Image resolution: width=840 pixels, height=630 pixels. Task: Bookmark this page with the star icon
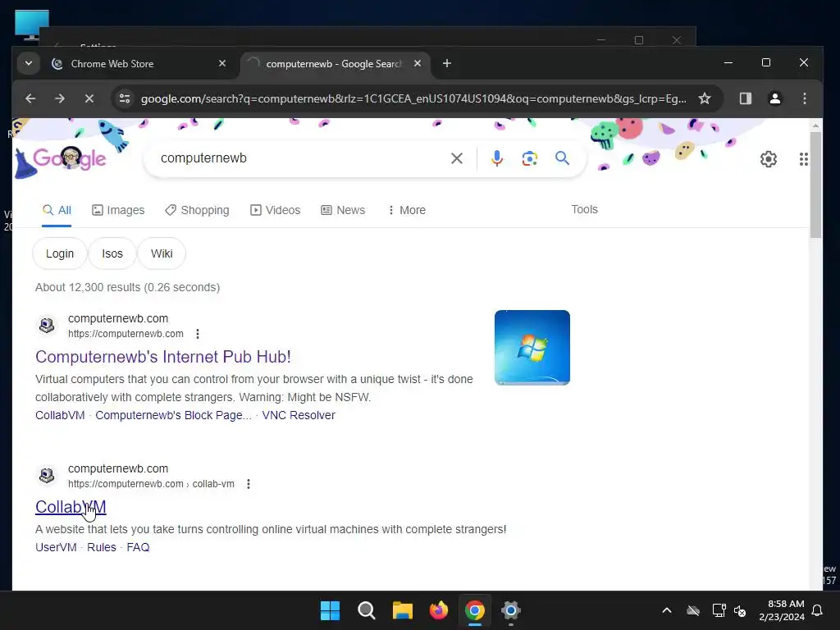coord(705,98)
